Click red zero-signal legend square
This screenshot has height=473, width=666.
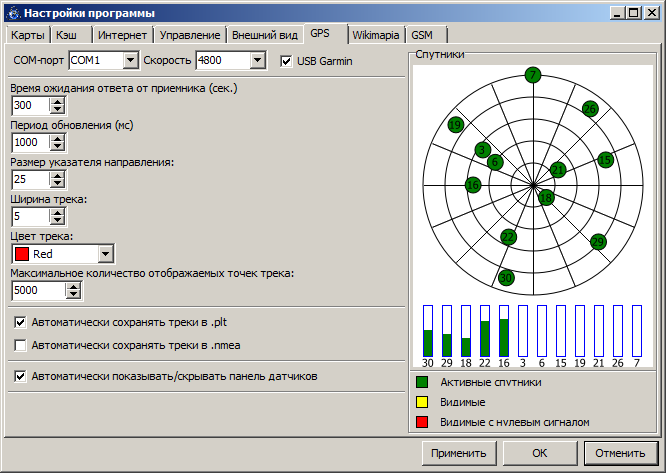(x=422, y=422)
